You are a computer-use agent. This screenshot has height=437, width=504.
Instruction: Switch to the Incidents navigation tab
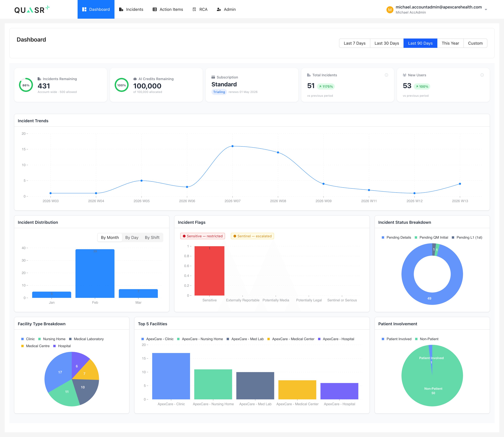tap(135, 9)
